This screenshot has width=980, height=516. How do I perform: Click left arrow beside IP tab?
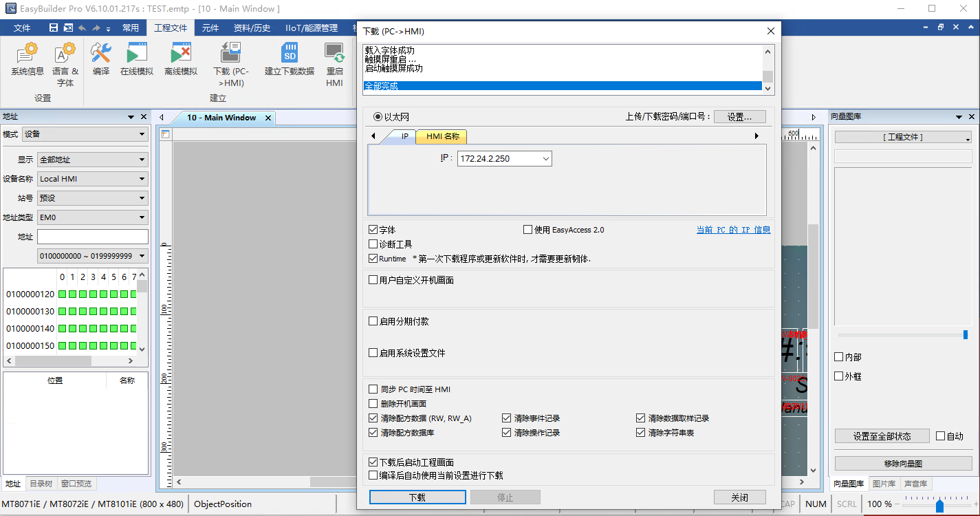(373, 136)
